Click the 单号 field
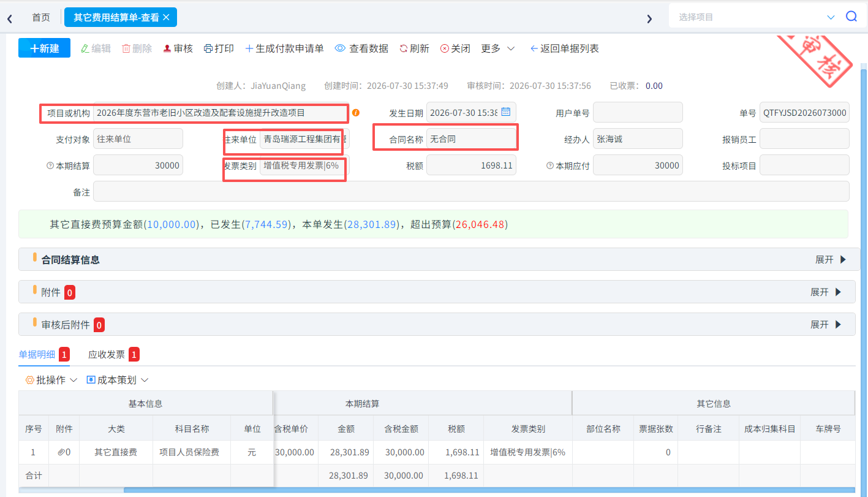This screenshot has height=497, width=868. pos(804,112)
